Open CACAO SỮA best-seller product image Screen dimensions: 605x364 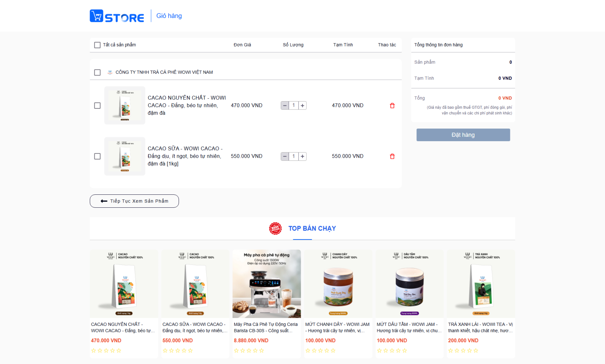pyautogui.click(x=195, y=284)
